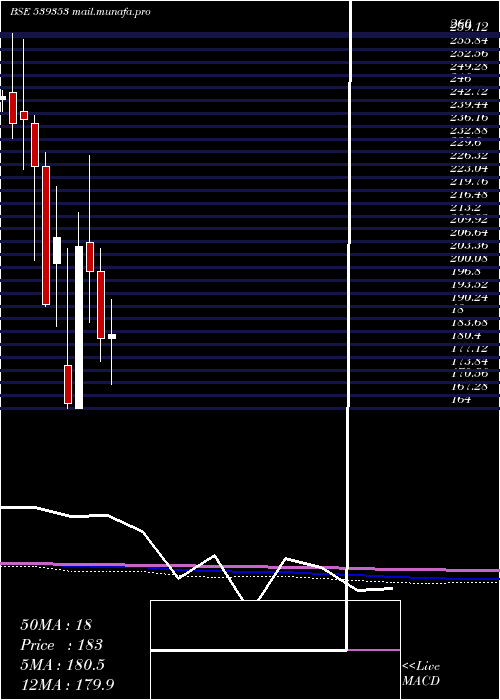Viewport: 500px width, 700px height.
Task: Click the 173.84 price axis label
Action: pyautogui.click(x=468, y=361)
